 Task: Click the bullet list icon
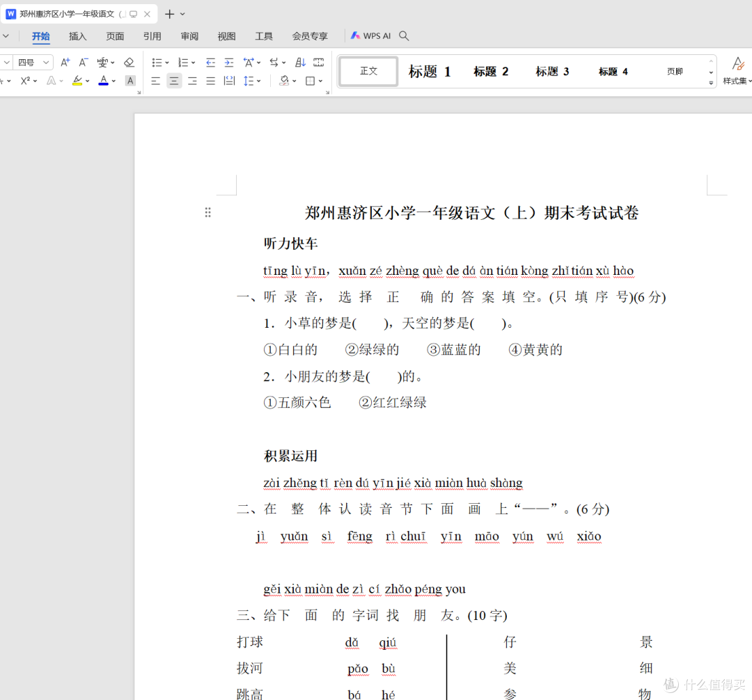pos(157,63)
